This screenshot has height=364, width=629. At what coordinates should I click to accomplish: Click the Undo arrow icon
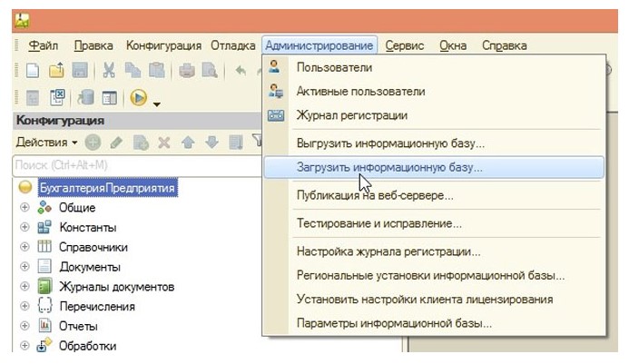point(241,71)
